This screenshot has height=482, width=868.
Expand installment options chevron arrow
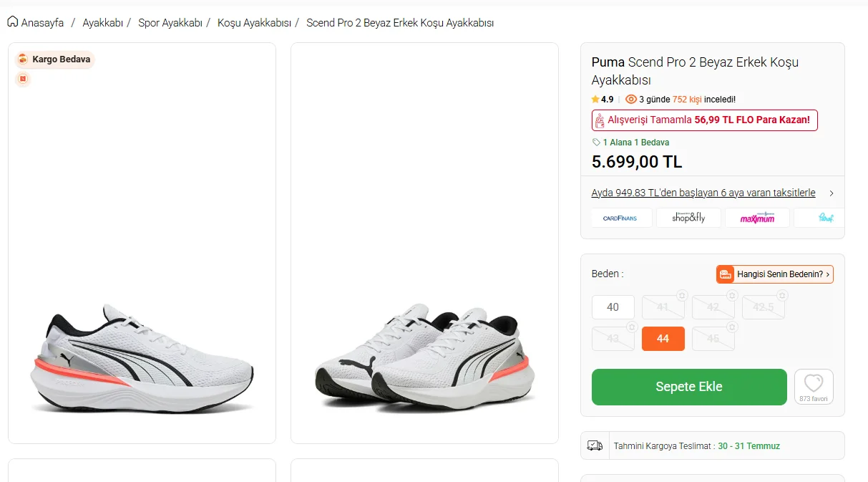pos(832,193)
